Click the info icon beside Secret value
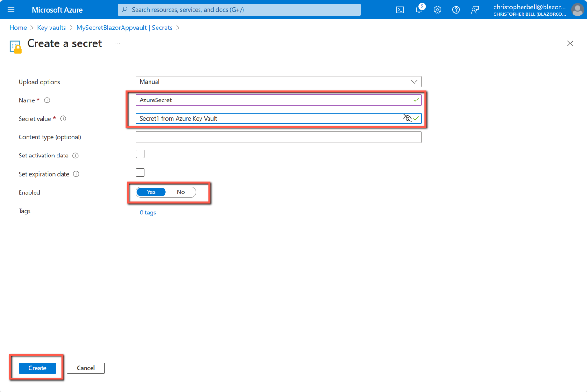 pos(63,119)
